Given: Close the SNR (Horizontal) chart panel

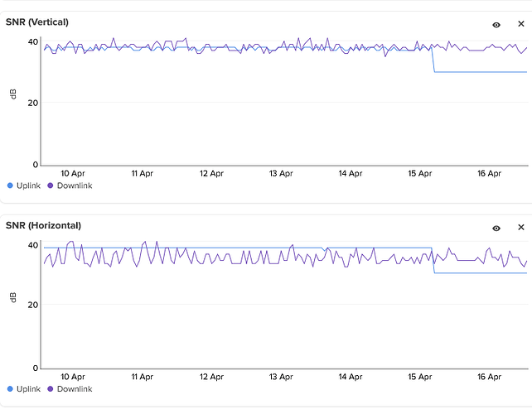Looking at the screenshot, I should coord(521,227).
